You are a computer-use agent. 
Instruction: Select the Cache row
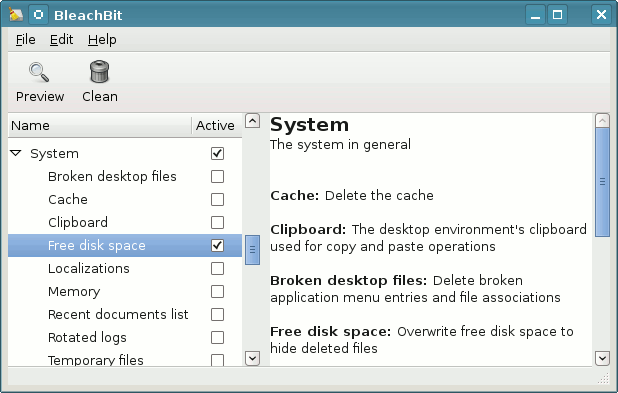[x=125, y=199]
